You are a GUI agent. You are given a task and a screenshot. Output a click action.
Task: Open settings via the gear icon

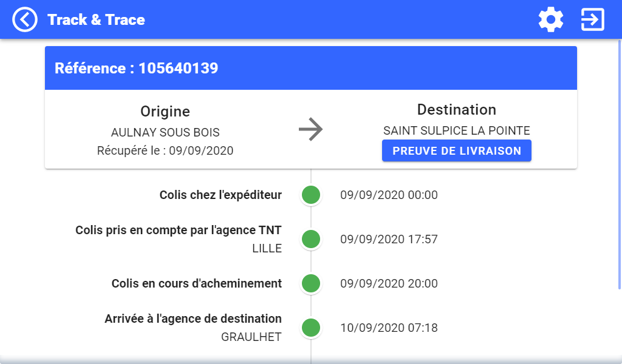tap(550, 19)
